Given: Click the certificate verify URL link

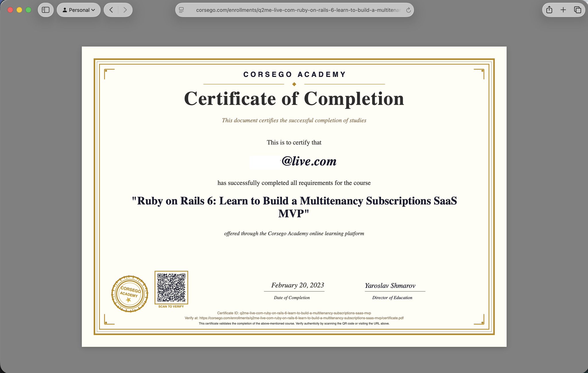Looking at the screenshot, I should click(x=301, y=318).
